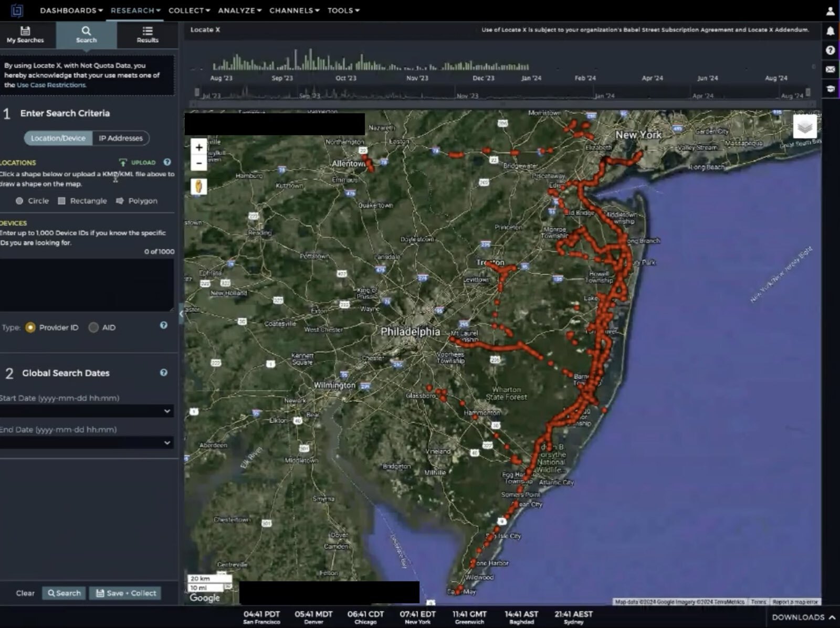Click the timeline range slider left handle

[x=197, y=93]
